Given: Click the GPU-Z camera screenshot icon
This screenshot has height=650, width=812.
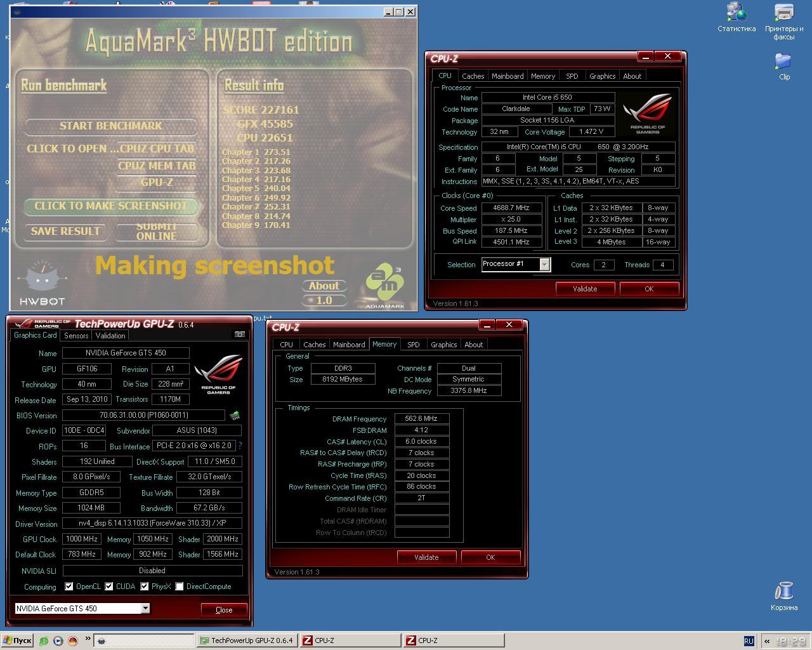Looking at the screenshot, I should point(239,334).
